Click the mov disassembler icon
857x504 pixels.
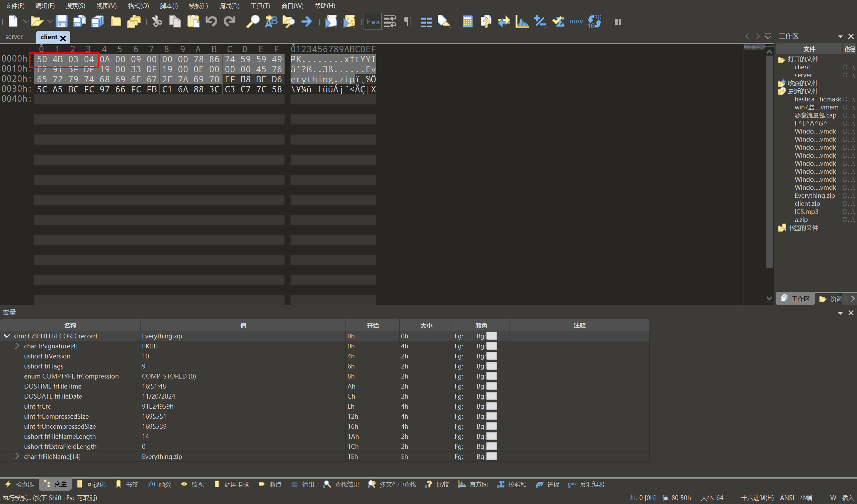tap(576, 21)
